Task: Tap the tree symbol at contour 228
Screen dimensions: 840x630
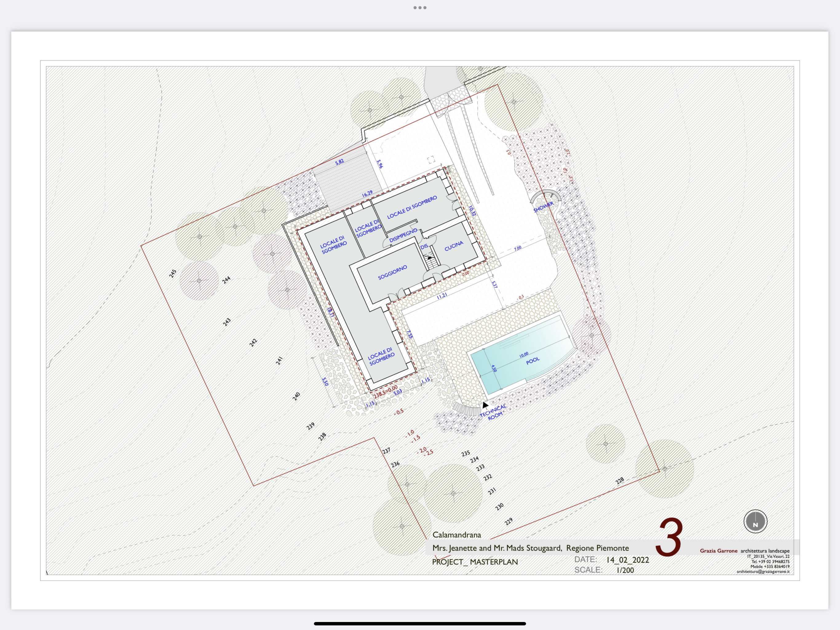Action: click(664, 469)
